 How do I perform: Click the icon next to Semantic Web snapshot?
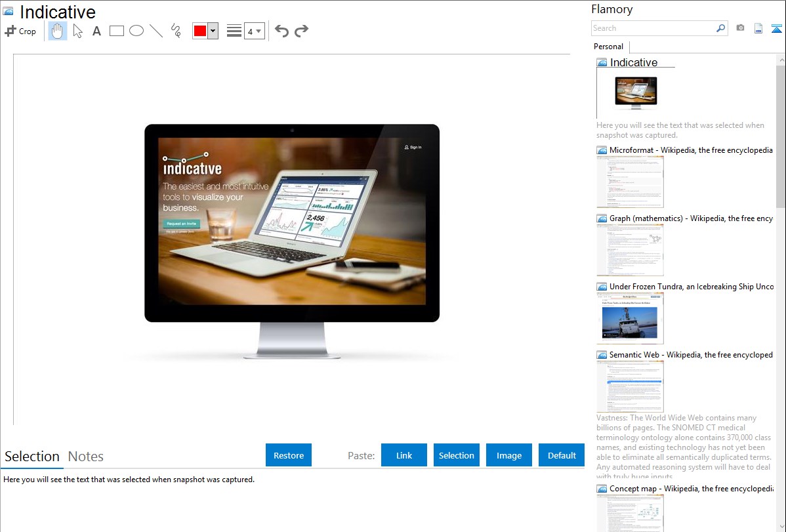click(x=602, y=355)
